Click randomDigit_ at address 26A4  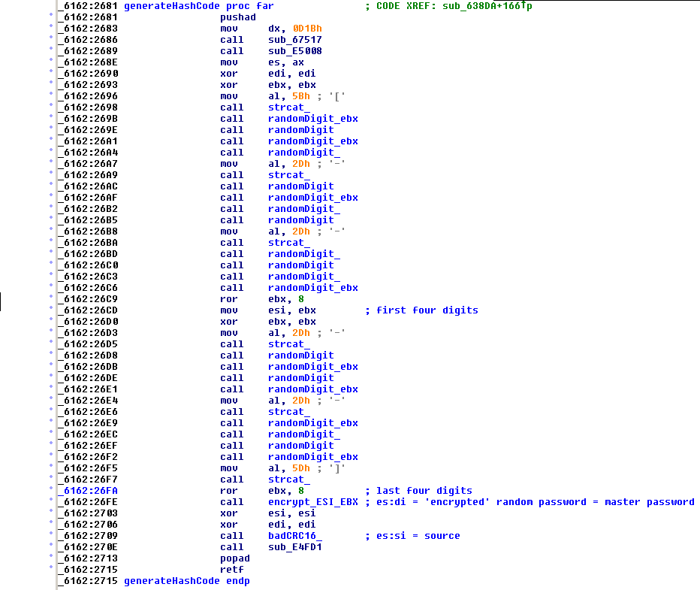click(304, 153)
